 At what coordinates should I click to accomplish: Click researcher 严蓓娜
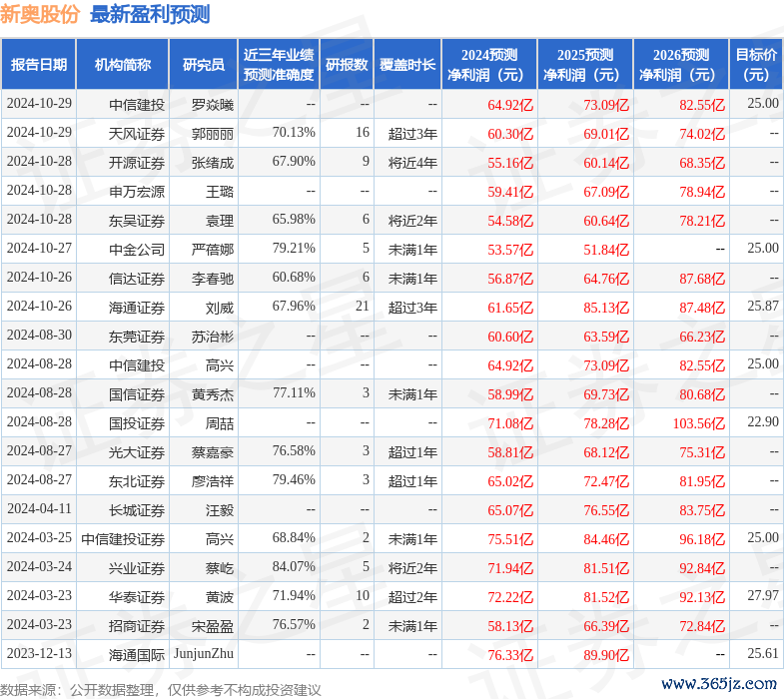(213, 250)
